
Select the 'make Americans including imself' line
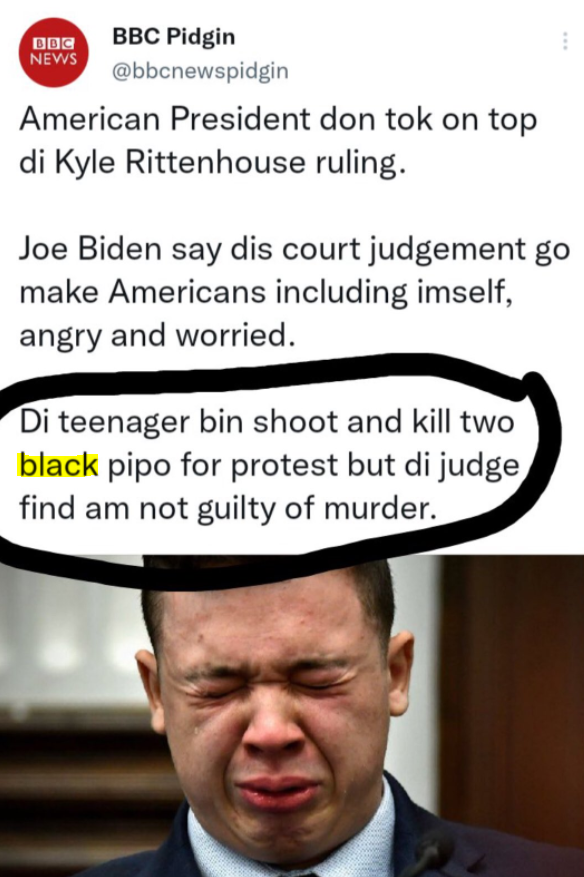266,293
